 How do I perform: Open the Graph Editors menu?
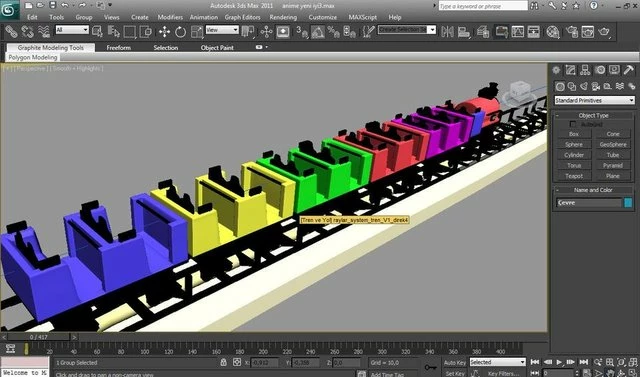click(242, 17)
